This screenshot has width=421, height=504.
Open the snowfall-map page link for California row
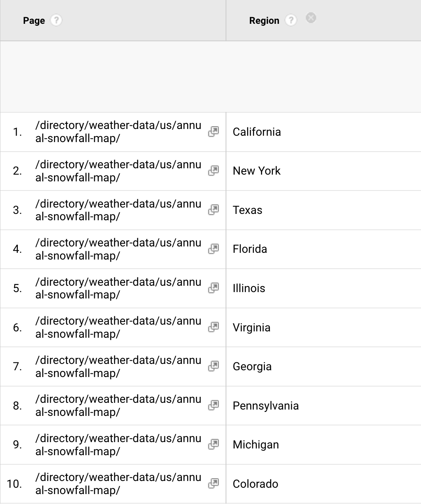point(214,132)
